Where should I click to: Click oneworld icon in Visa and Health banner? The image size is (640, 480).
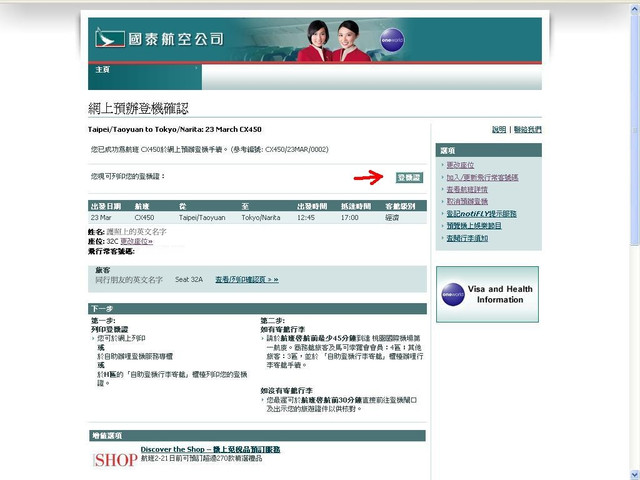point(453,294)
